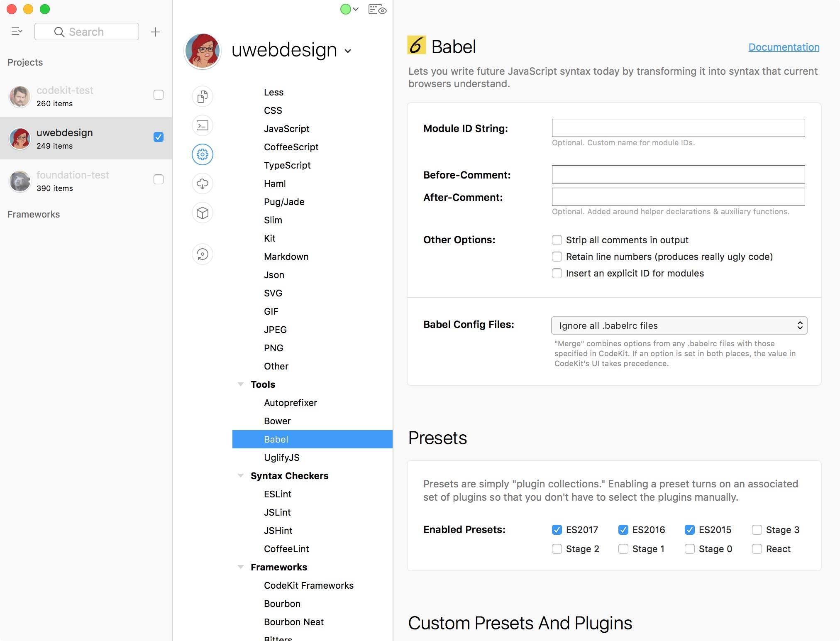
Task: Enable the React preset
Action: click(757, 549)
